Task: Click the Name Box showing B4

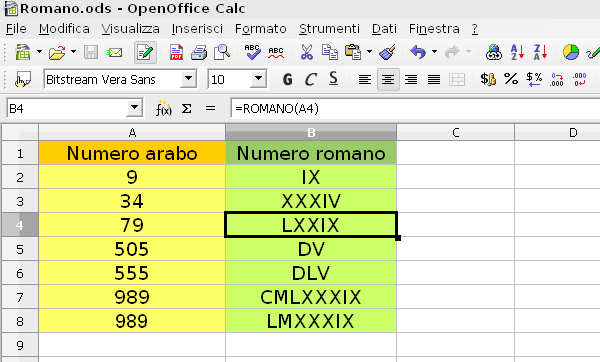Action: tap(67, 109)
